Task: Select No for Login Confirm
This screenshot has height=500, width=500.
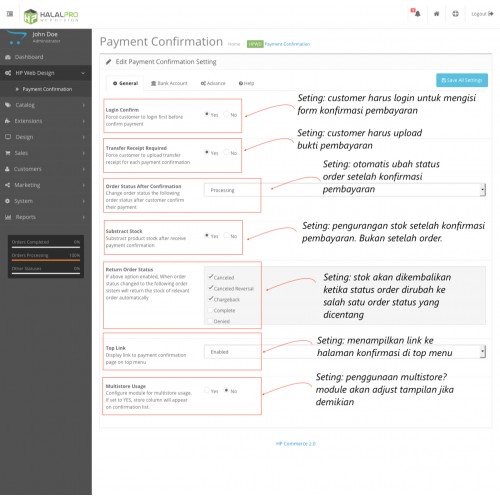Action: 226,114
